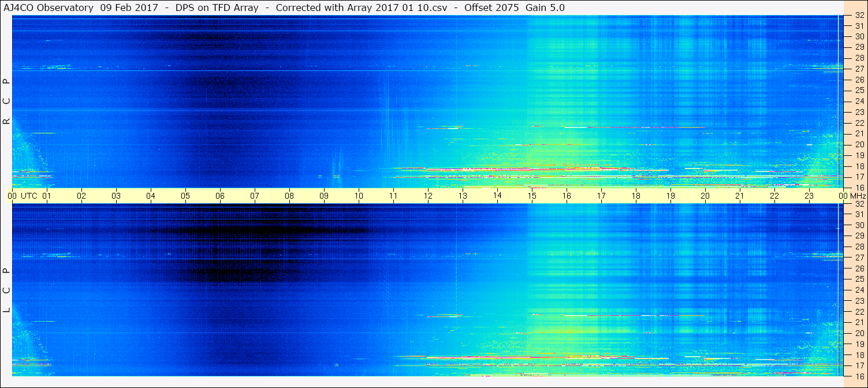This screenshot has width=868, height=388.
Task: Click the 16 hour mark on time axis
Action: coord(567,196)
